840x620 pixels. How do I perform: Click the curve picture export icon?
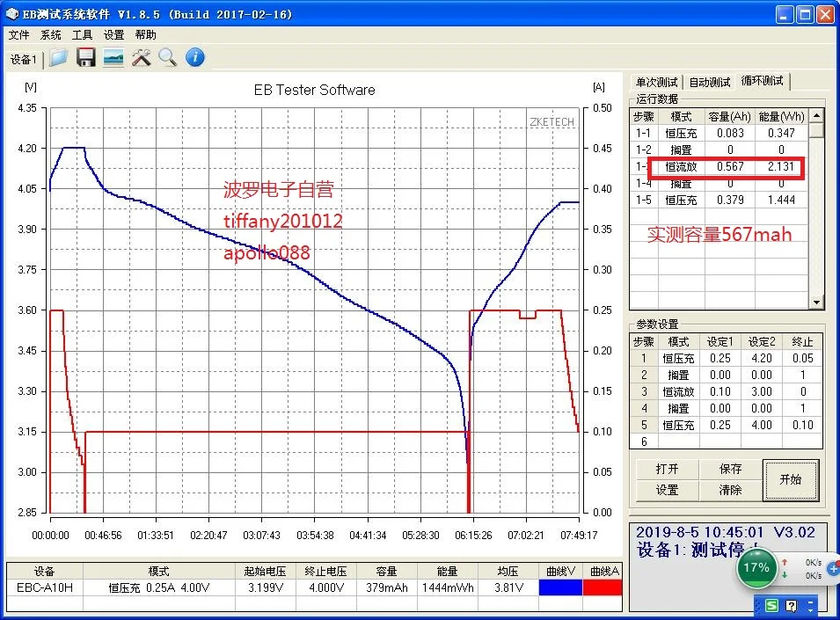click(113, 57)
